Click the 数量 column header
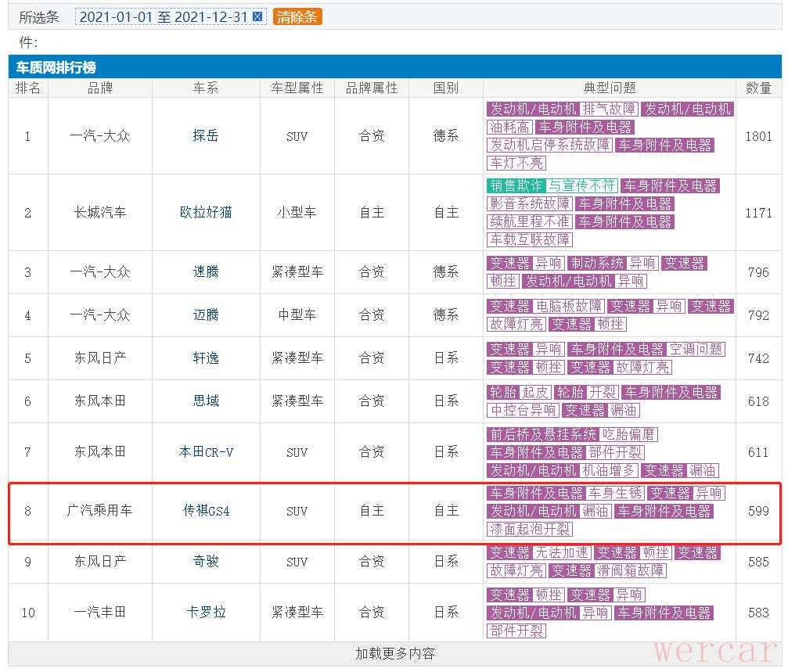788x672 pixels. tap(758, 88)
